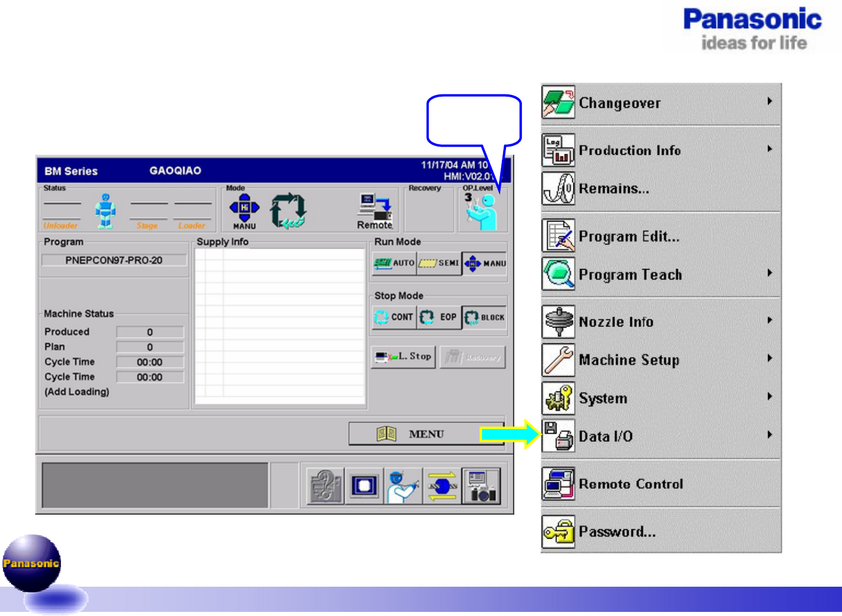842x616 pixels.
Task: Click the Plan count value
Action: click(150, 347)
